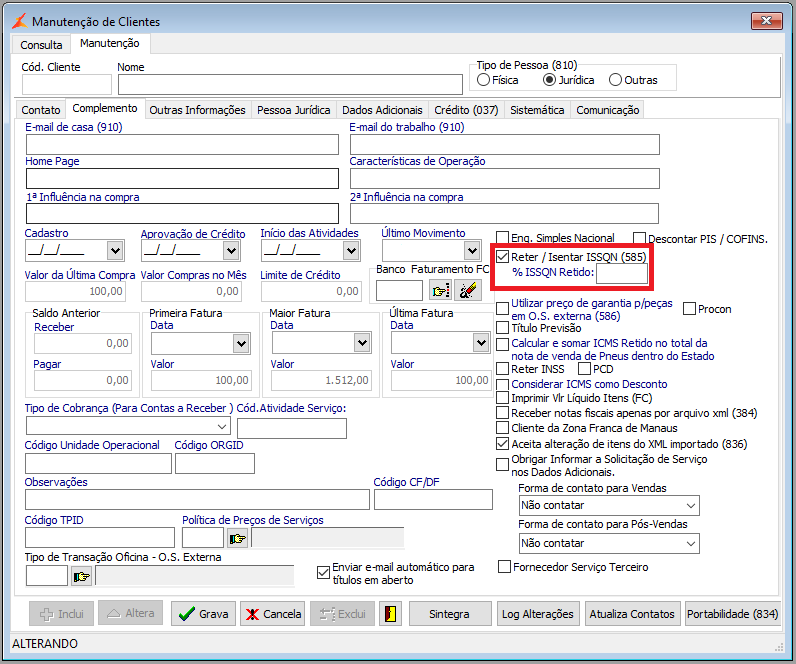Viewport: 796px width, 664px height.
Task: Save record with the Grava button
Action: pyautogui.click(x=203, y=614)
